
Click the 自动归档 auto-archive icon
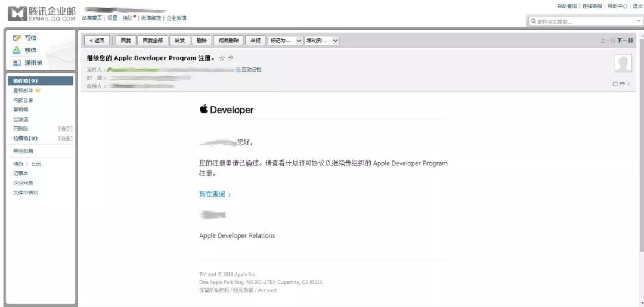[238, 70]
